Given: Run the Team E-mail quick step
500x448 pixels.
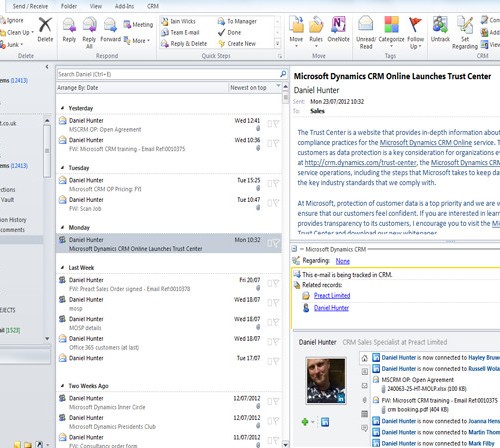Looking at the screenshot, I should click(x=180, y=32).
